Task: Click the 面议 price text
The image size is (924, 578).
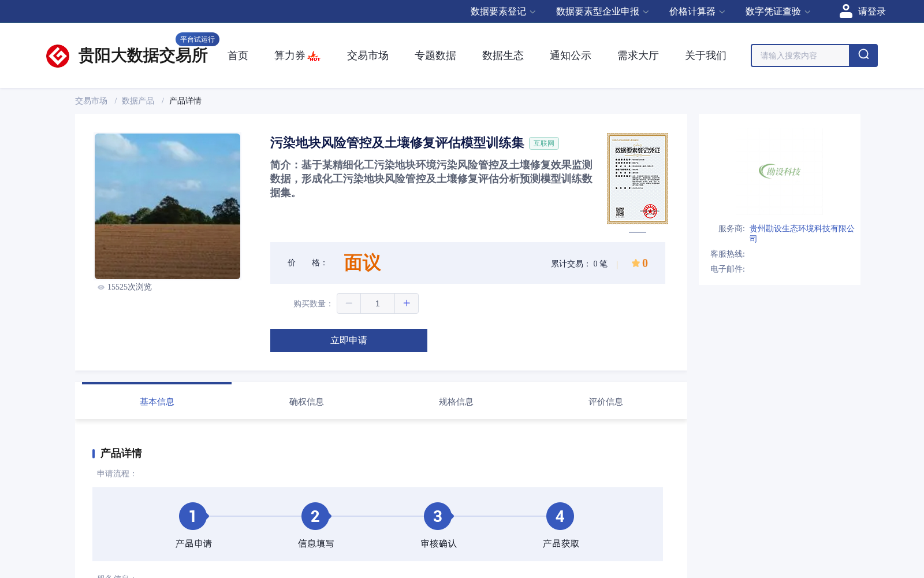Action: [363, 263]
